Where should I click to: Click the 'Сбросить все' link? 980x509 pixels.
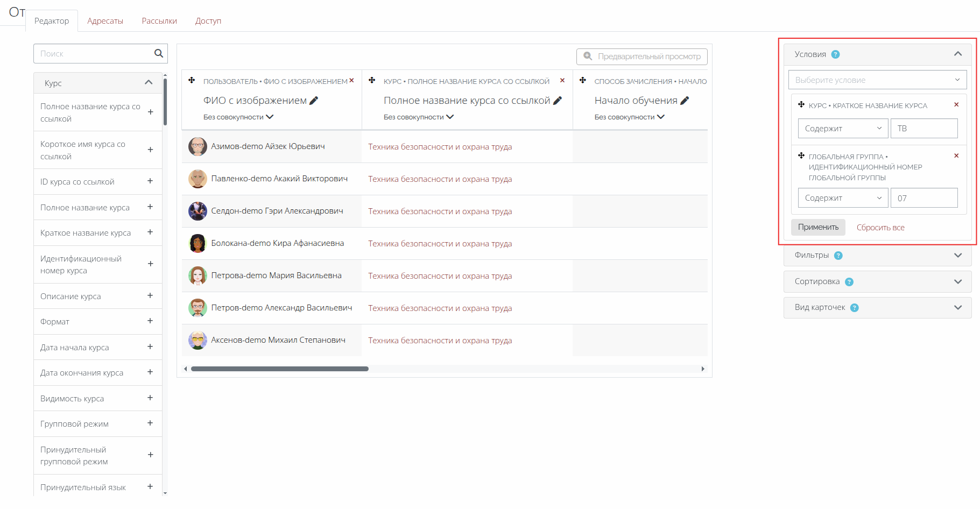pyautogui.click(x=880, y=228)
